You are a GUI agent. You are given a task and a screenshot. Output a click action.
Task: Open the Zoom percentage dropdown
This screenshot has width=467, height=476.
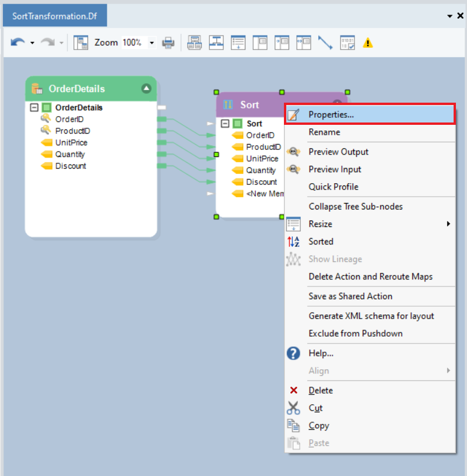tap(152, 43)
